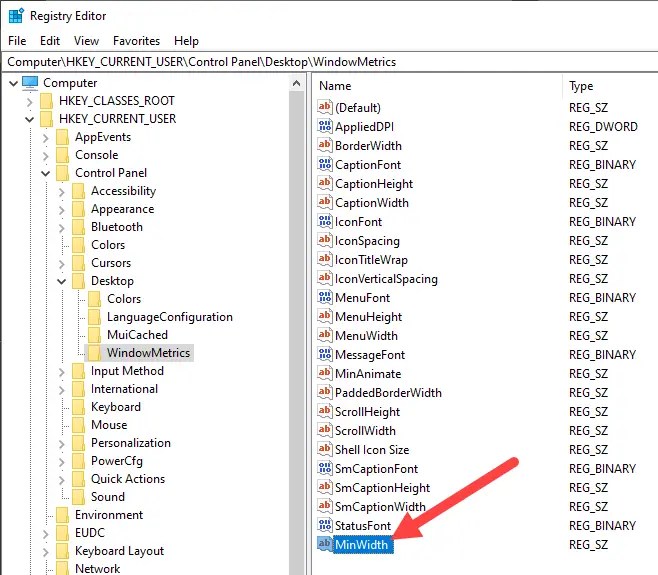Image resolution: width=658 pixels, height=575 pixels.
Task: Open the File menu
Action: [17, 41]
